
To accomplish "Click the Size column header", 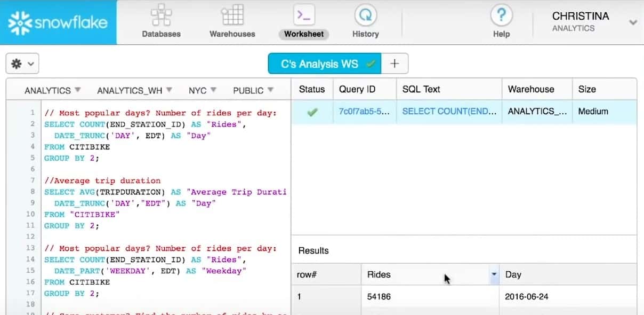I will coord(604,89).
